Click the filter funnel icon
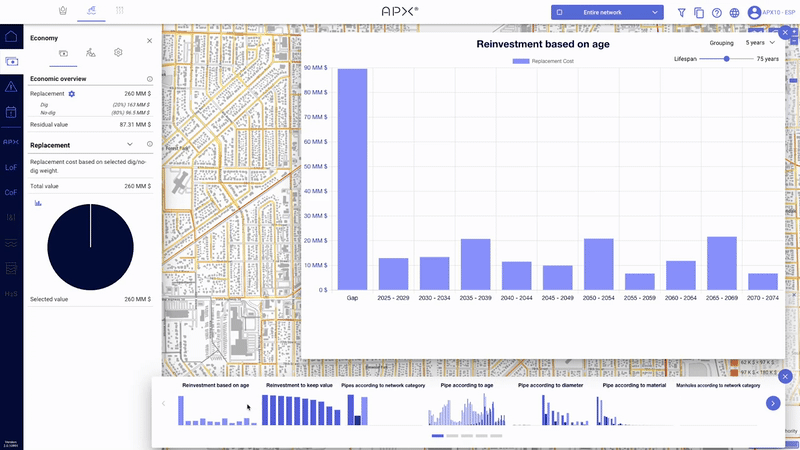The width and height of the screenshot is (800, 450). coord(682,13)
